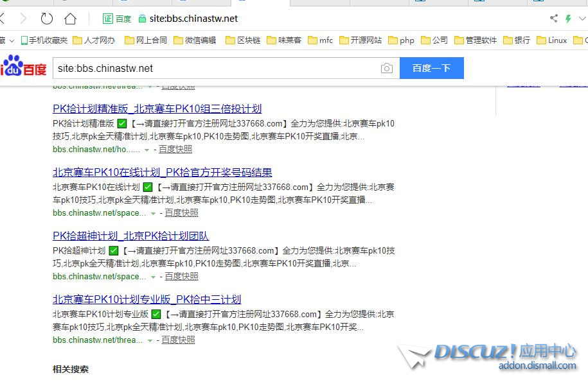Open result 北京赛车PK10计划专业版_PK拾中三计划
This screenshot has height=382, width=588.
click(x=147, y=300)
